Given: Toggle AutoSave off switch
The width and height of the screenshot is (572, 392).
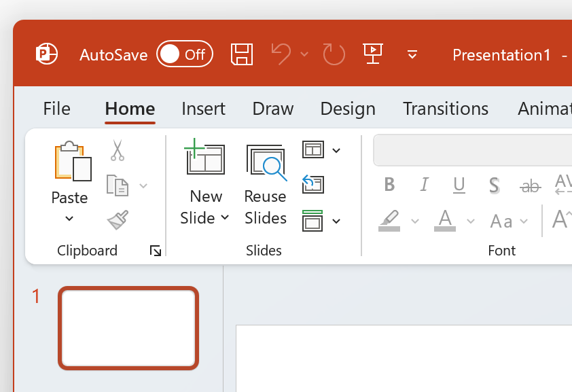Looking at the screenshot, I should coord(184,54).
